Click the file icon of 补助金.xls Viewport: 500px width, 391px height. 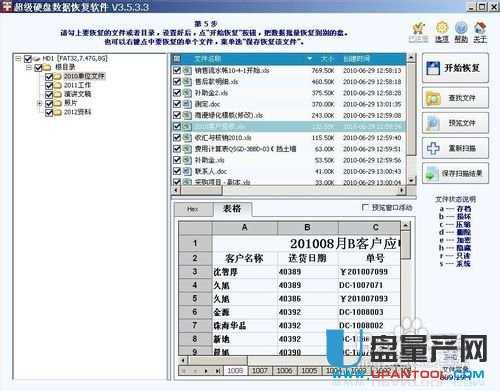(187, 160)
